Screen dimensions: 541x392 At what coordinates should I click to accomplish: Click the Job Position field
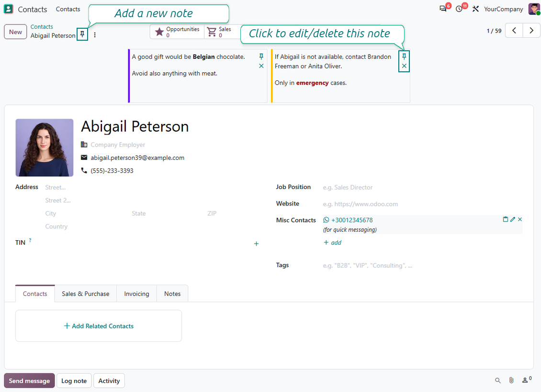pyautogui.click(x=423, y=187)
